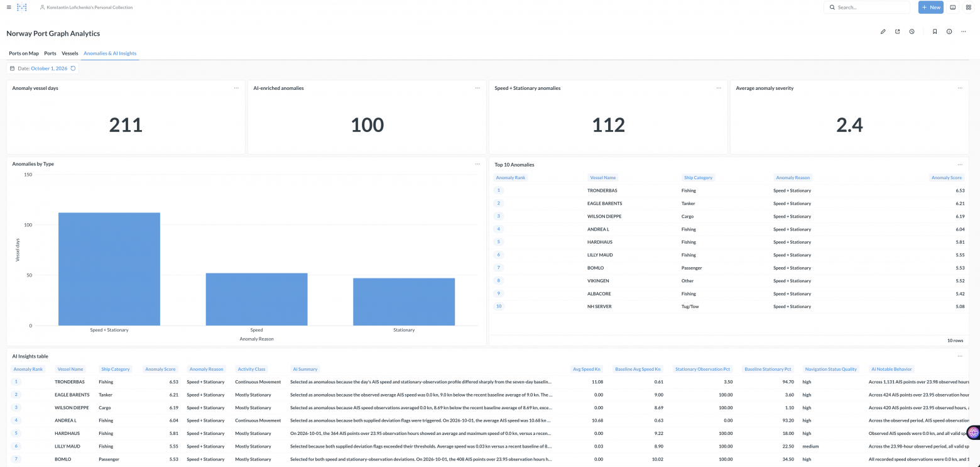The height and width of the screenshot is (467, 980).
Task: Open AI-enriched anomalies card menu
Action: tap(477, 88)
